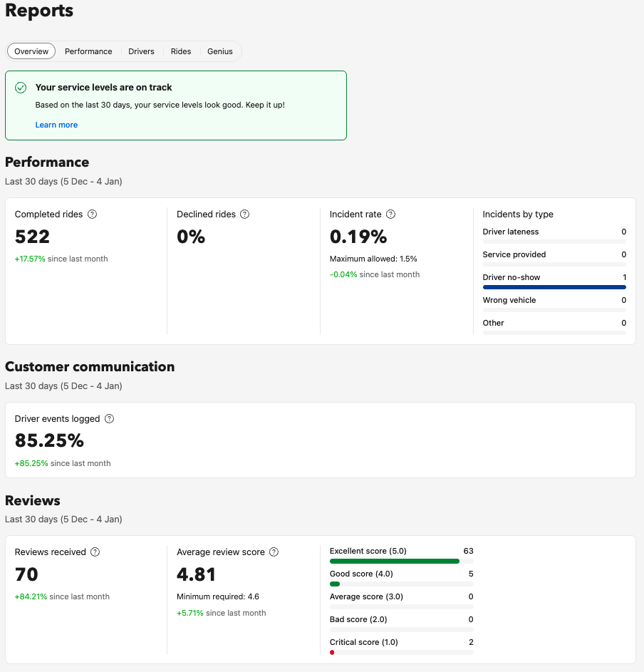
Task: Click the green Excellent score bar
Action: 394,561
